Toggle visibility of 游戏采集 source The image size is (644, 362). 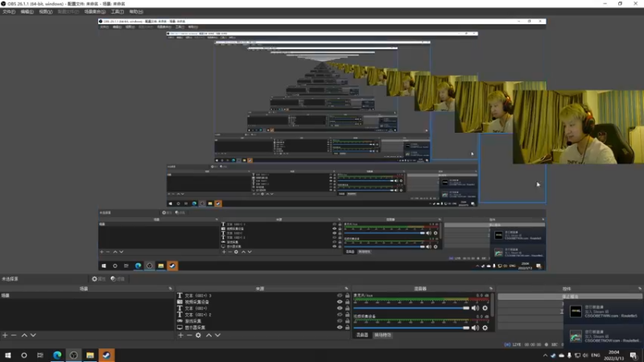340,321
